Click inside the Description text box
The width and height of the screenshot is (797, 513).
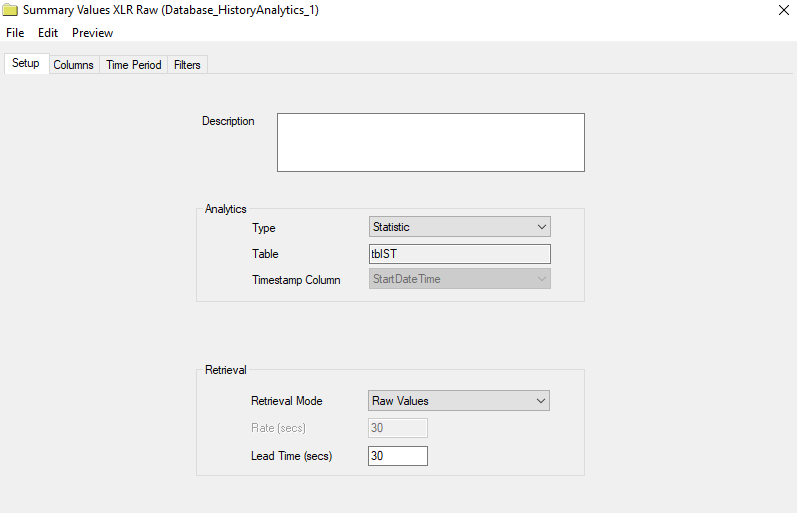click(x=431, y=142)
